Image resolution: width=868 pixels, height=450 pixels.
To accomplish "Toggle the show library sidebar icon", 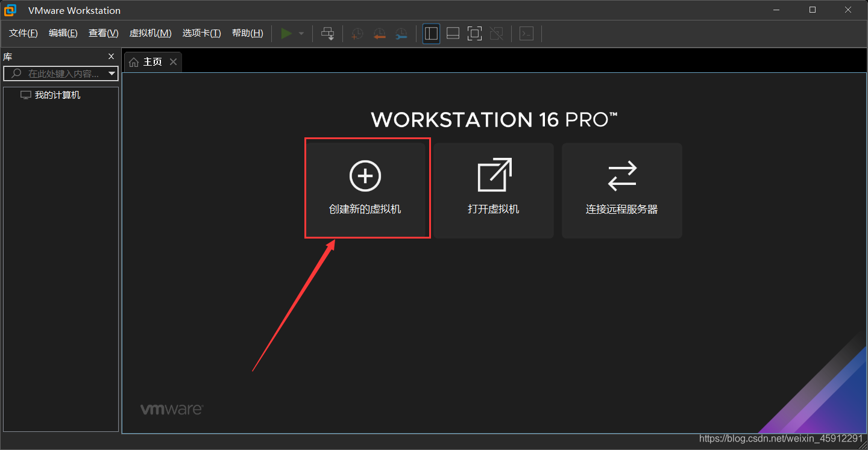I will (x=431, y=34).
